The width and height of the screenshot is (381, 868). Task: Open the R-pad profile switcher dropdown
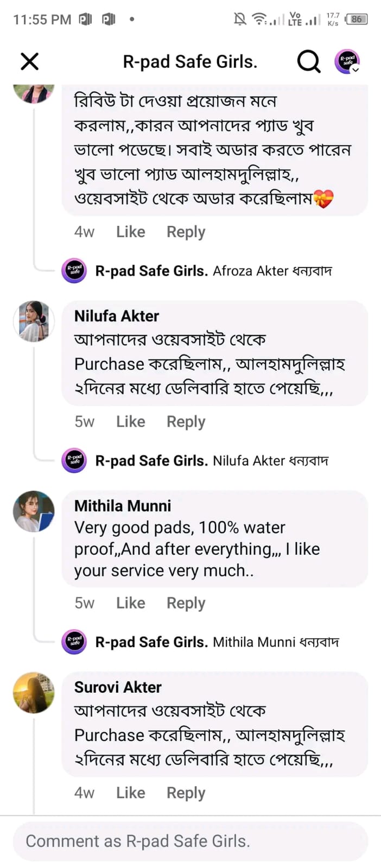[x=347, y=62]
